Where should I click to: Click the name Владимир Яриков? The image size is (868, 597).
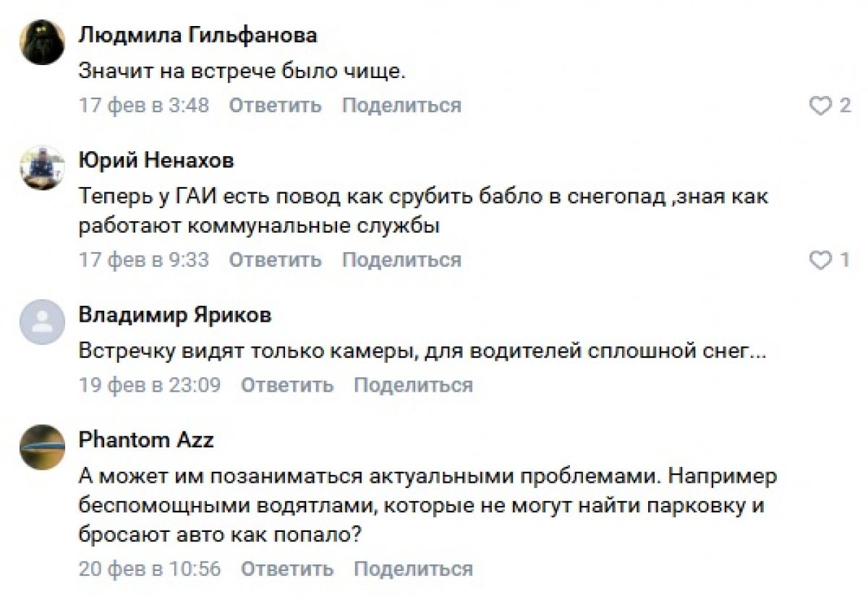pyautogui.click(x=175, y=315)
